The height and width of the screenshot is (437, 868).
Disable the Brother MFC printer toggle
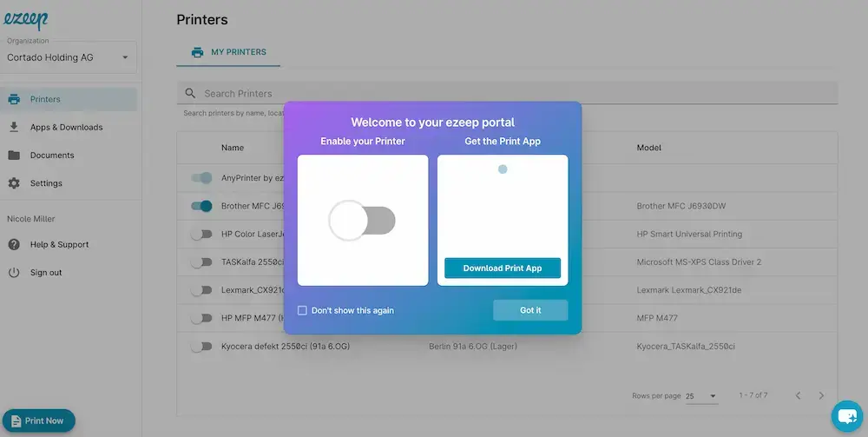click(201, 206)
